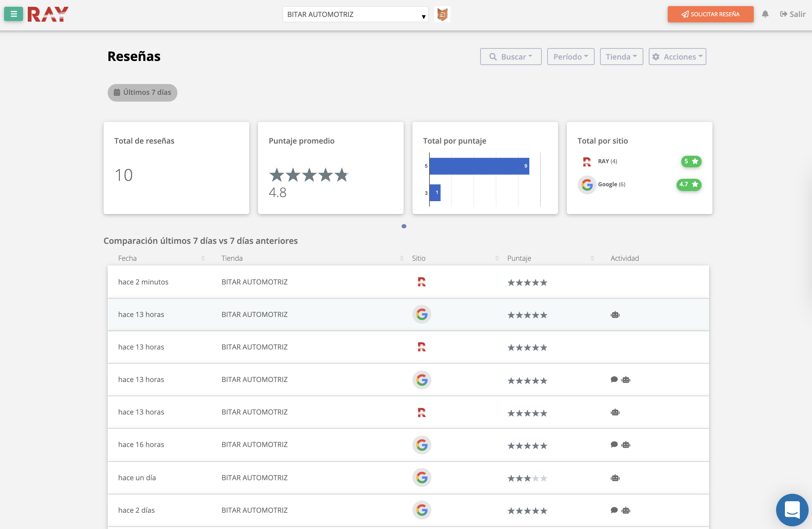The width and height of the screenshot is (812, 529).
Task: Select the BITAR shield logo next to dropdown
Action: point(442,14)
